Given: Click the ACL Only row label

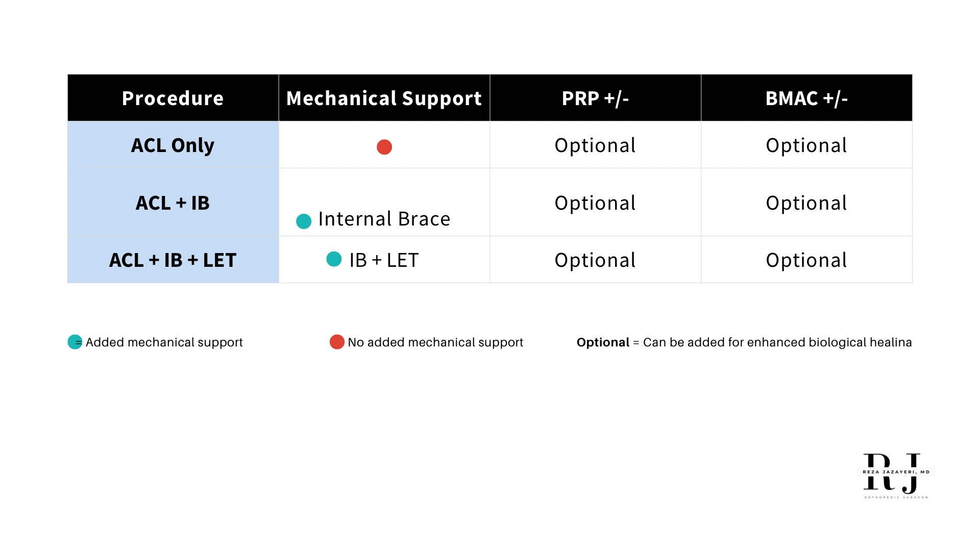Looking at the screenshot, I should pos(173,145).
